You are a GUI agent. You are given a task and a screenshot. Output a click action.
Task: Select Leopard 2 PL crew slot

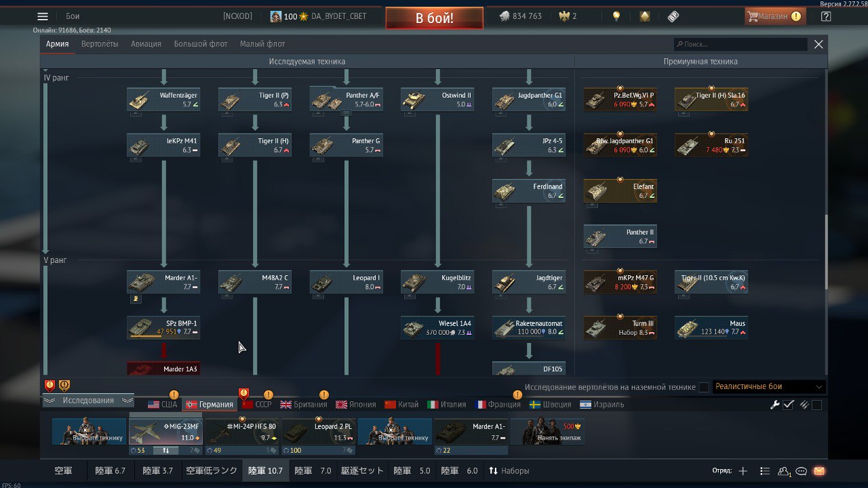pos(318,432)
